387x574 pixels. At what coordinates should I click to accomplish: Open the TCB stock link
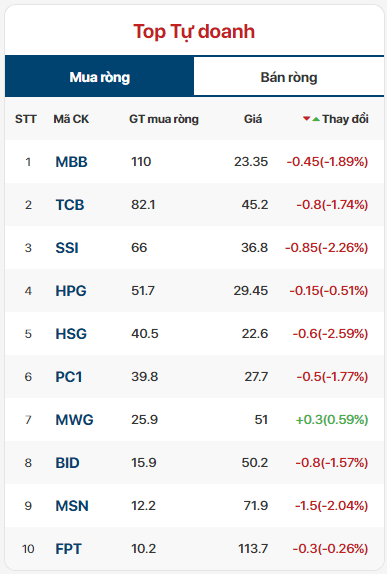[x=70, y=205]
